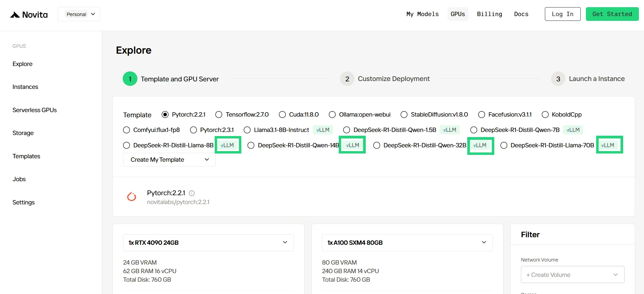Click the novitalabs/pytorch:2.2.1 image name
This screenshot has width=644, height=294.
(x=178, y=202)
